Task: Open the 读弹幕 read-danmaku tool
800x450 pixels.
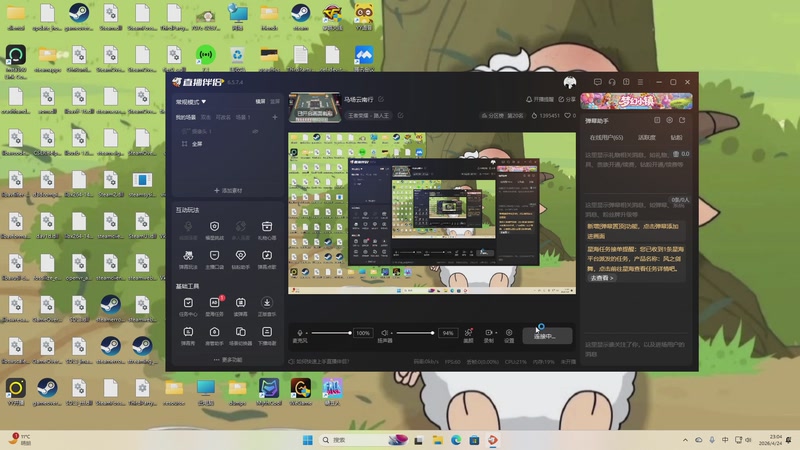Action: pos(240,307)
